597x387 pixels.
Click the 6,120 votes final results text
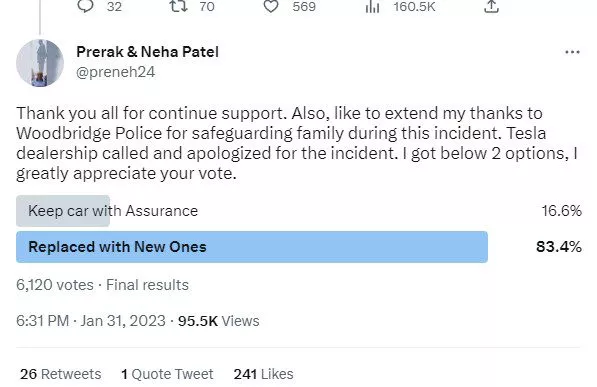pyautogui.click(x=102, y=285)
